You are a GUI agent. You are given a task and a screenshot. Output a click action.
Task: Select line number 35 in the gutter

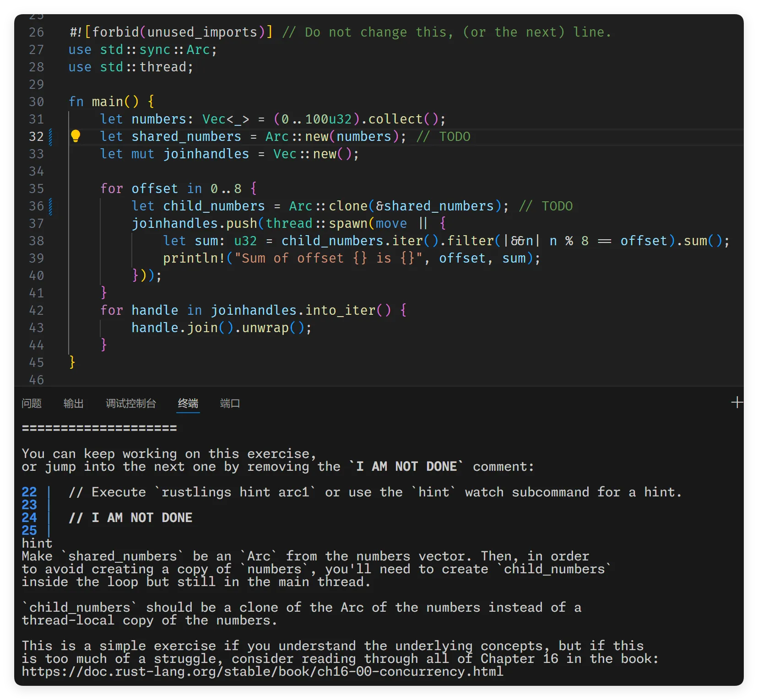37,188
